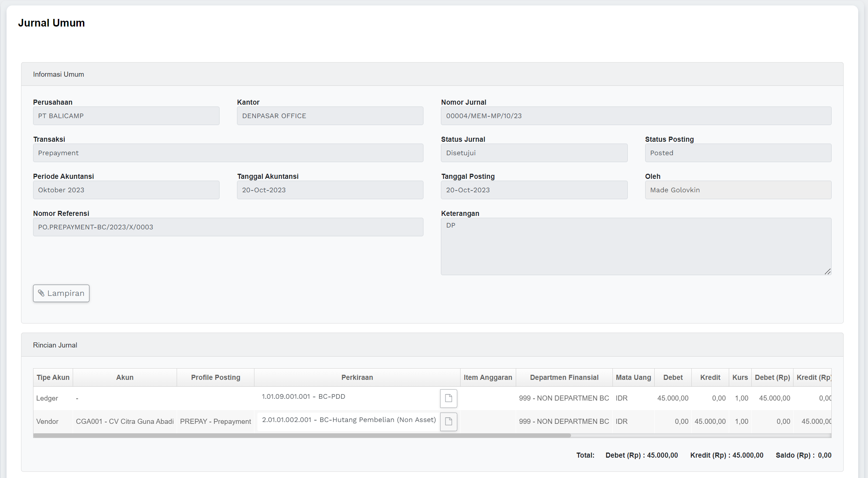Click the Nomor Referensi field

(228, 227)
